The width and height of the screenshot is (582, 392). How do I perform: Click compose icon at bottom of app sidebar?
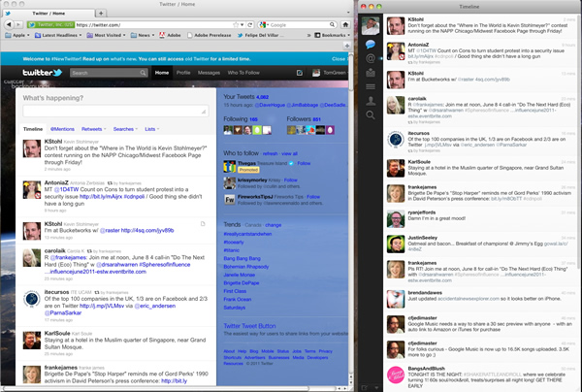365,387
